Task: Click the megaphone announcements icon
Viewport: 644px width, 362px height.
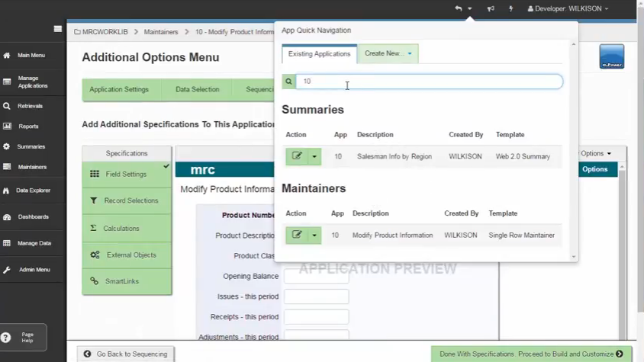Action: tap(491, 8)
